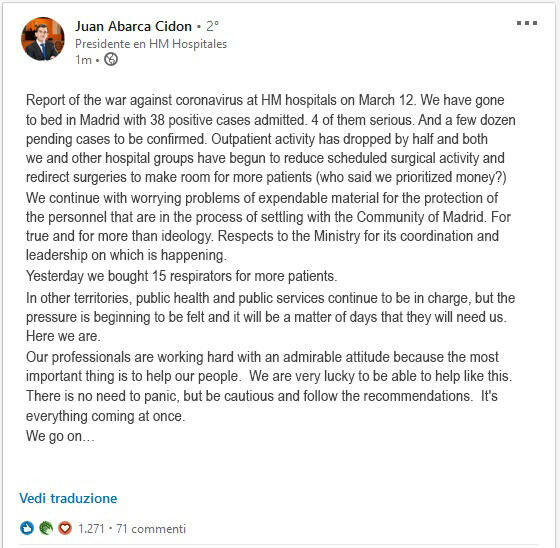This screenshot has width=560, height=548.
Task: Click the closing line "We go on…"
Action: pyautogui.click(x=60, y=436)
